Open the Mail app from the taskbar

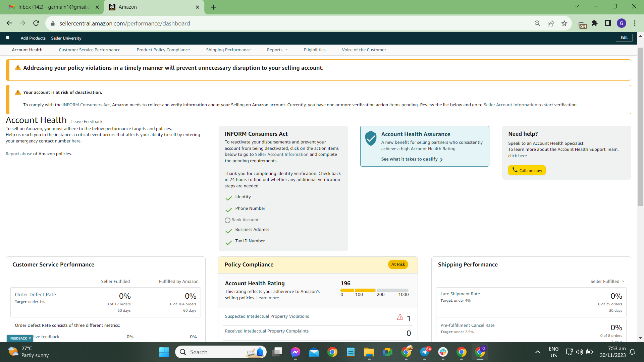coord(314,352)
